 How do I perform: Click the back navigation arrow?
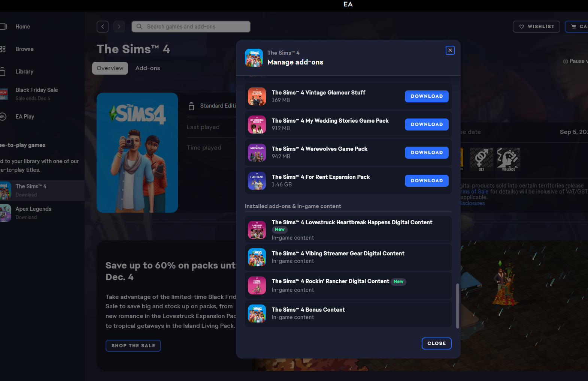[x=103, y=27]
